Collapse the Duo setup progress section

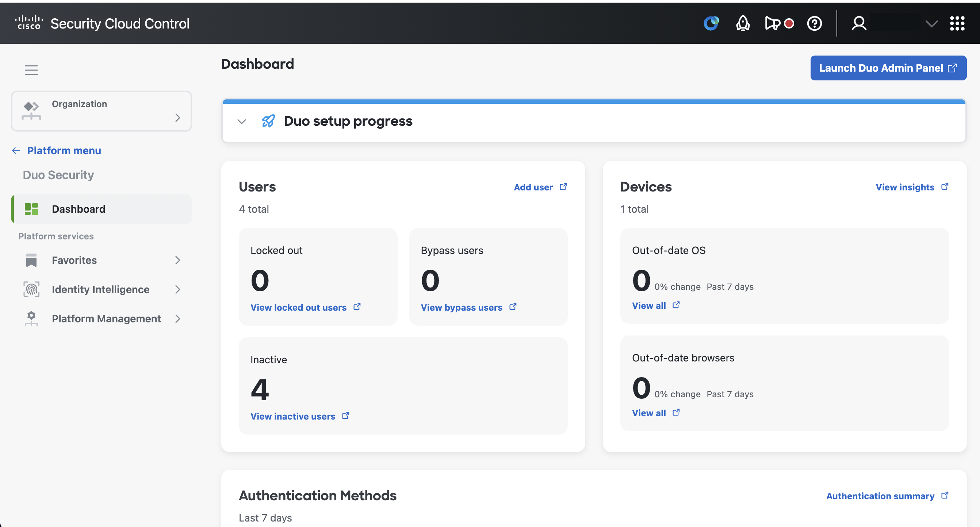[x=242, y=121]
